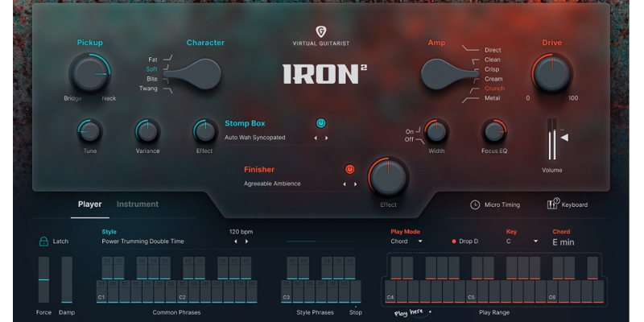Image resolution: width=644 pixels, height=322 pixels.
Task: Click the 120 bpm tempo value
Action: tap(241, 232)
